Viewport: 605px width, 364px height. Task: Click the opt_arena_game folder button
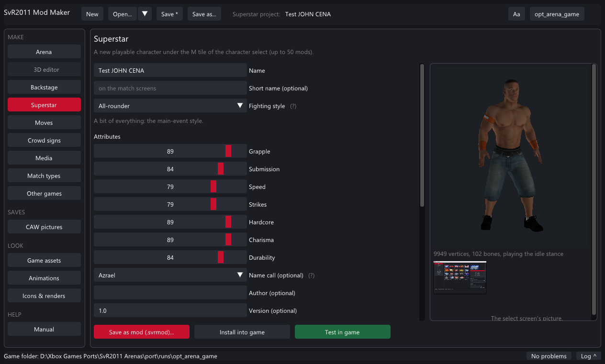pos(557,14)
